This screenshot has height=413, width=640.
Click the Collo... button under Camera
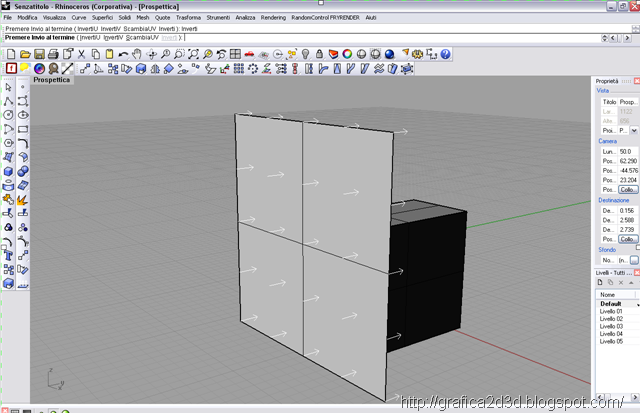tap(627, 189)
